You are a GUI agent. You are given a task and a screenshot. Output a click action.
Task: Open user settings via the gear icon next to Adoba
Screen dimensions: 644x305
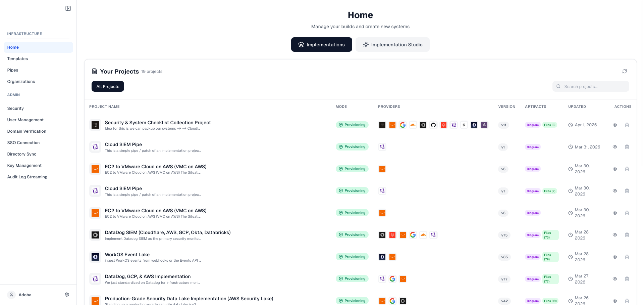click(x=66, y=295)
